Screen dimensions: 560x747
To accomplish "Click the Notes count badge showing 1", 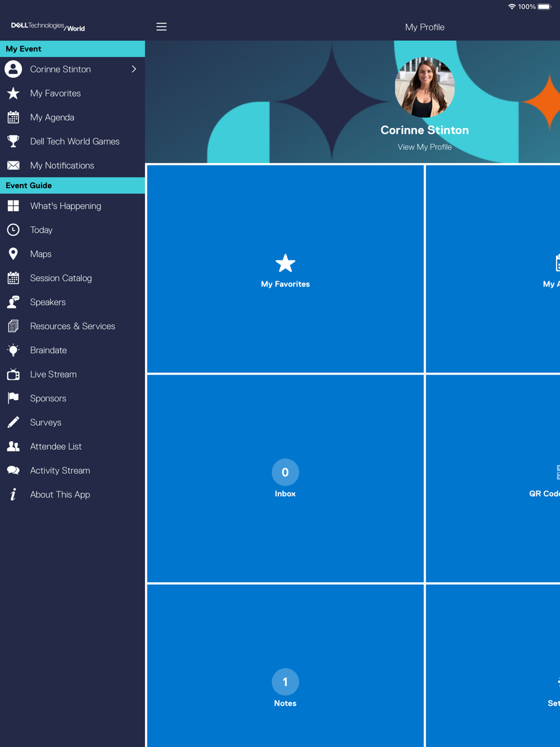I will click(x=285, y=682).
